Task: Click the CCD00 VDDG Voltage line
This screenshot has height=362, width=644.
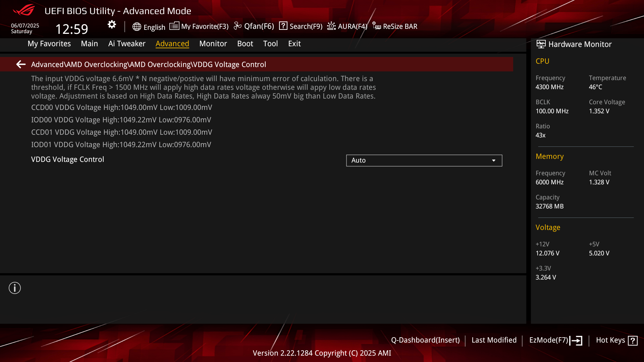Action: (121, 108)
